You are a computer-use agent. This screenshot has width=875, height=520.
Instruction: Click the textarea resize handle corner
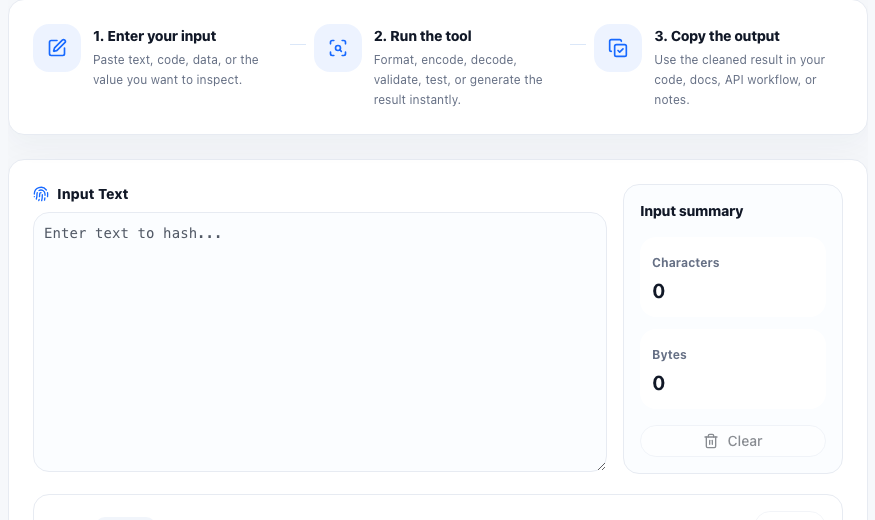601,466
